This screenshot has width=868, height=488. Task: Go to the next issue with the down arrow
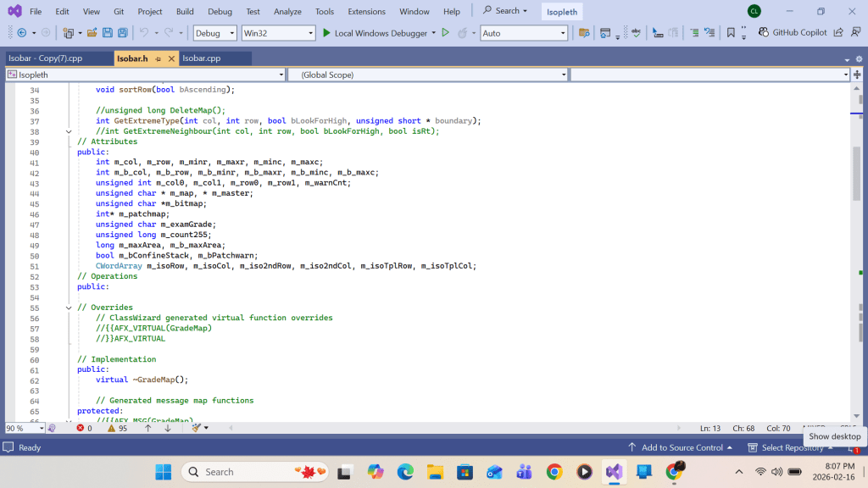point(167,428)
